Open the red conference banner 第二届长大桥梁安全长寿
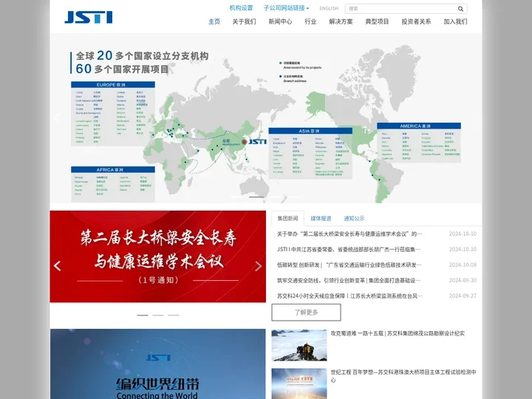This screenshot has height=399, width=532. tap(158, 256)
